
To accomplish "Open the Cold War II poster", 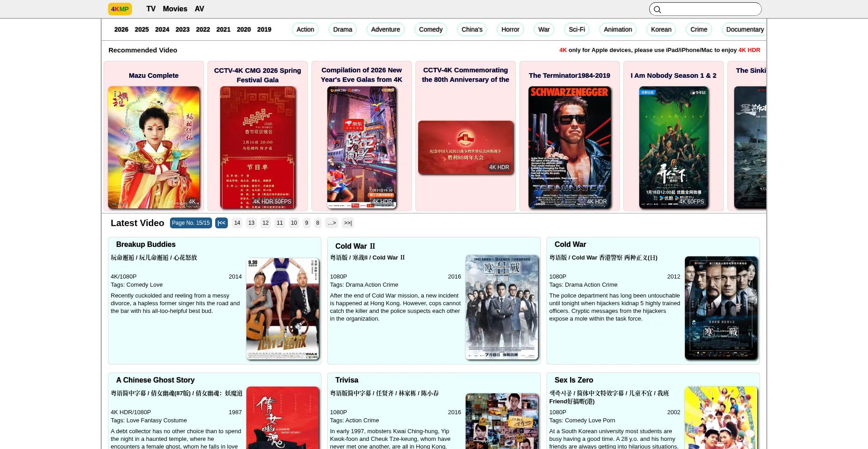I will (502, 307).
